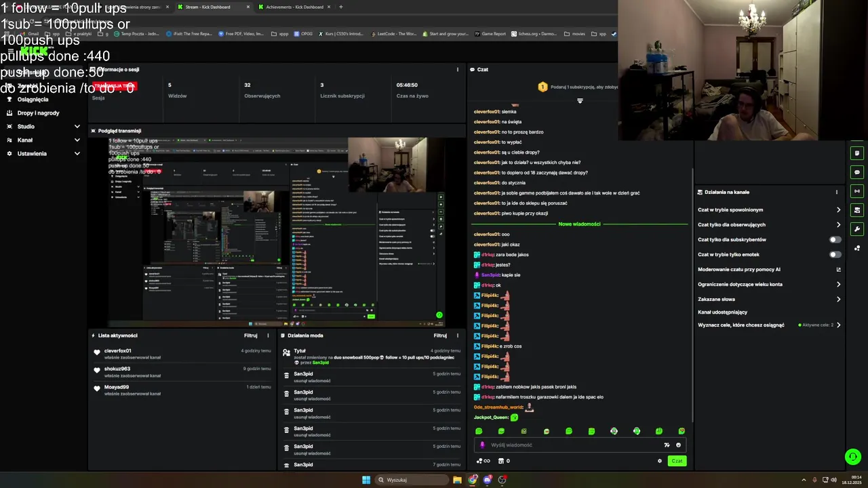The image size is (868, 488).
Task: Click the channel points infinity icon below chat
Action: pos(483,461)
